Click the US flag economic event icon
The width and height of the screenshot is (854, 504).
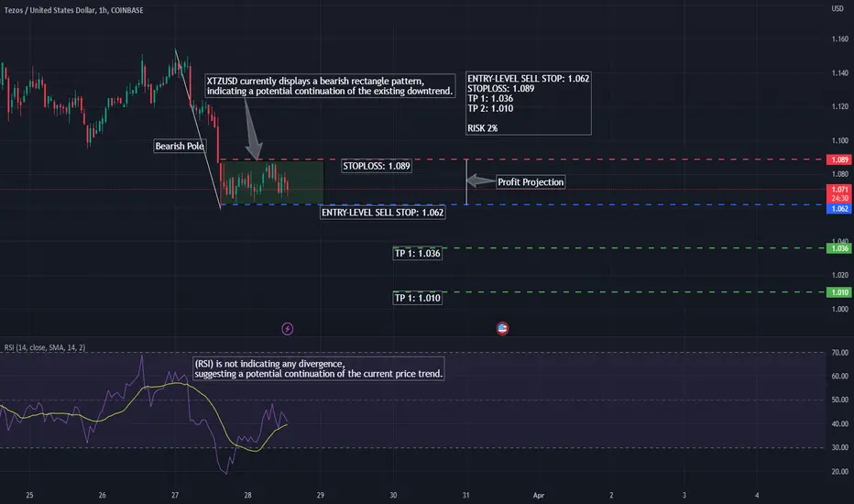[x=502, y=329]
